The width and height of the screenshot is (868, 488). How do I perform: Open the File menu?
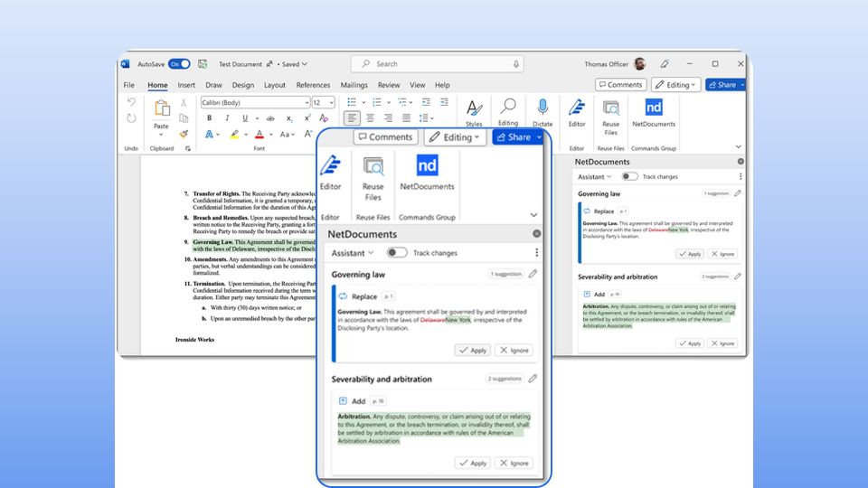click(x=129, y=85)
